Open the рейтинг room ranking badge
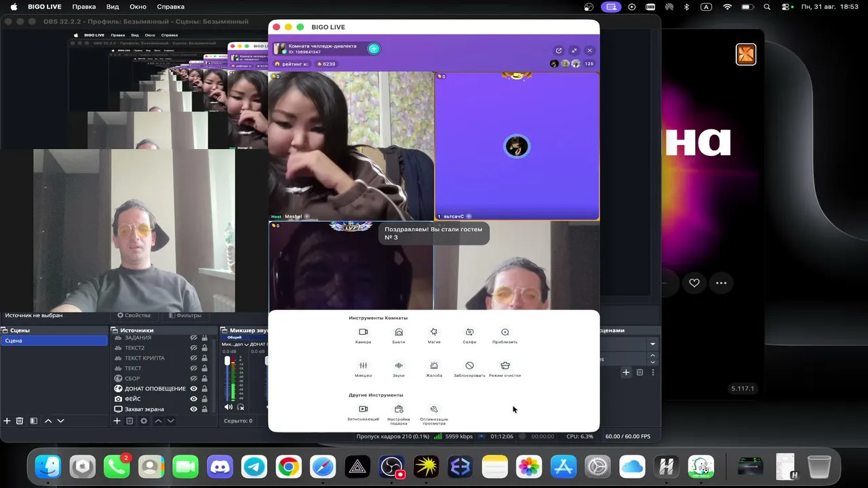868x488 pixels. 291,64
